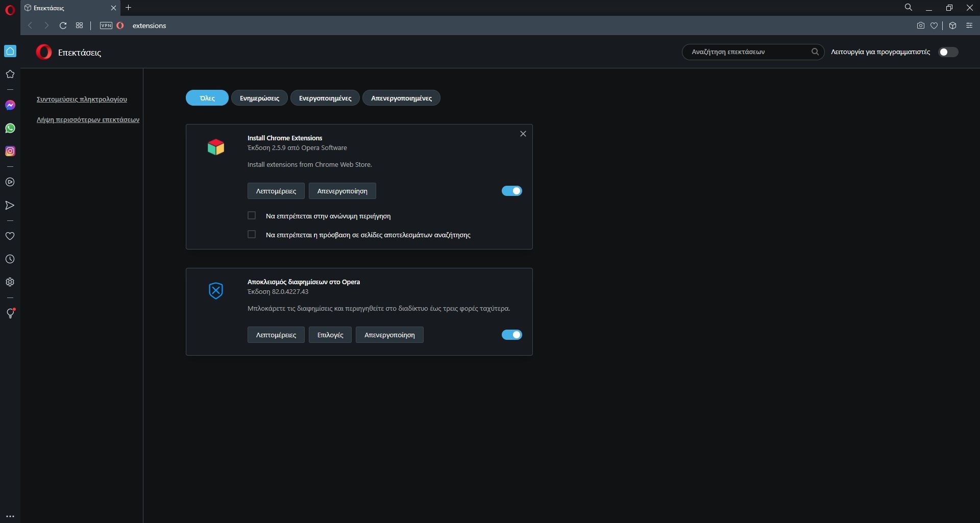
Task: Click the extensions search field
Action: pyautogui.click(x=748, y=52)
